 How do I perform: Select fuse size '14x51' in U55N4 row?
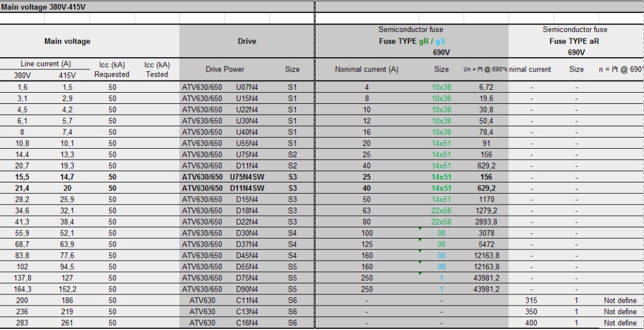[x=441, y=143]
